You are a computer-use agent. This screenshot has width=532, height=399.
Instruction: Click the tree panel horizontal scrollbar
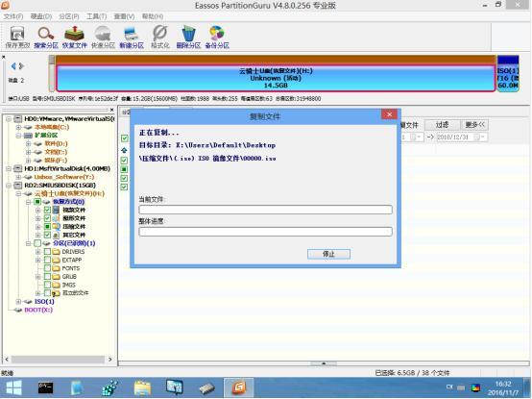click(x=58, y=360)
